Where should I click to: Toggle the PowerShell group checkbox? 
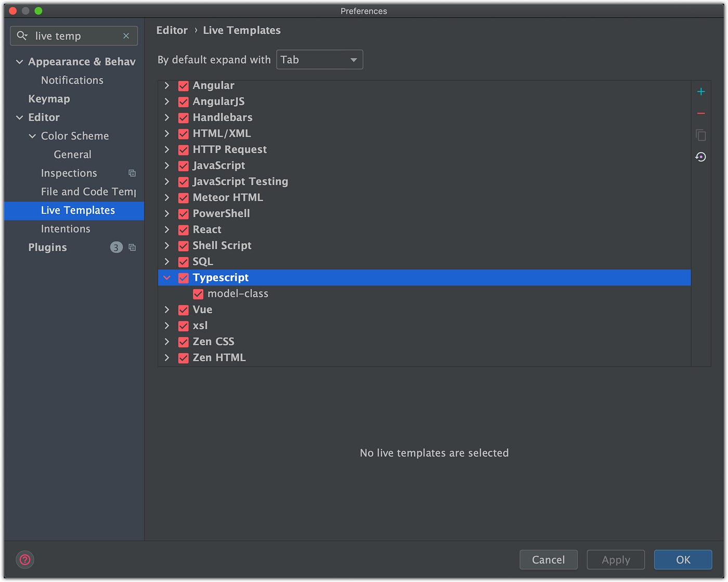pos(184,214)
